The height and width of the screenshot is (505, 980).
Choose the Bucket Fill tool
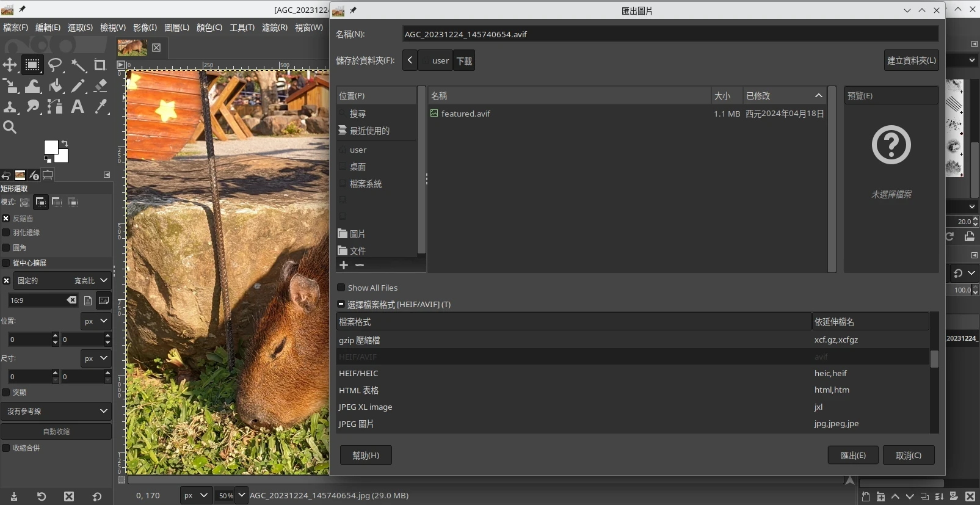[56, 86]
